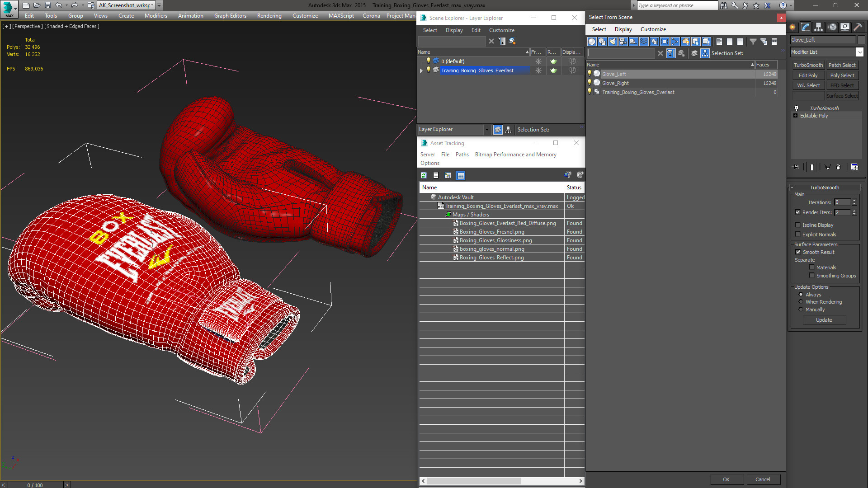Open the Motion command panel tab

point(832,27)
